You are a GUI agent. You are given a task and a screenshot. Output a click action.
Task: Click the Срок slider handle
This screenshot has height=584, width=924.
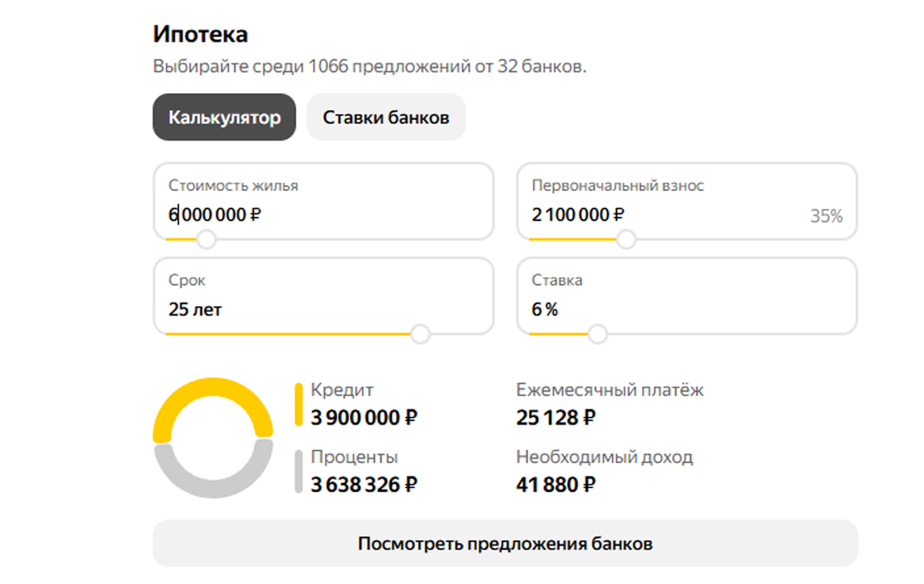tap(420, 334)
